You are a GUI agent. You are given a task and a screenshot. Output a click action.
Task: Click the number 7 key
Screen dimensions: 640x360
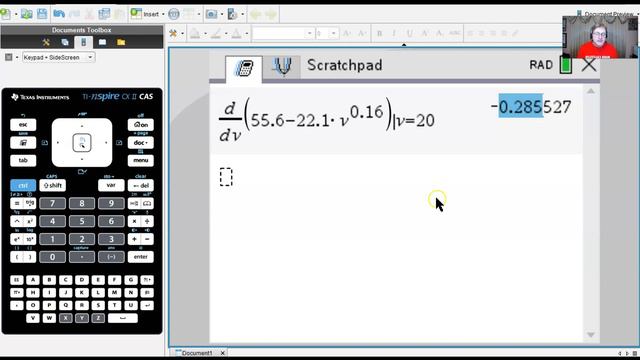[52, 203]
